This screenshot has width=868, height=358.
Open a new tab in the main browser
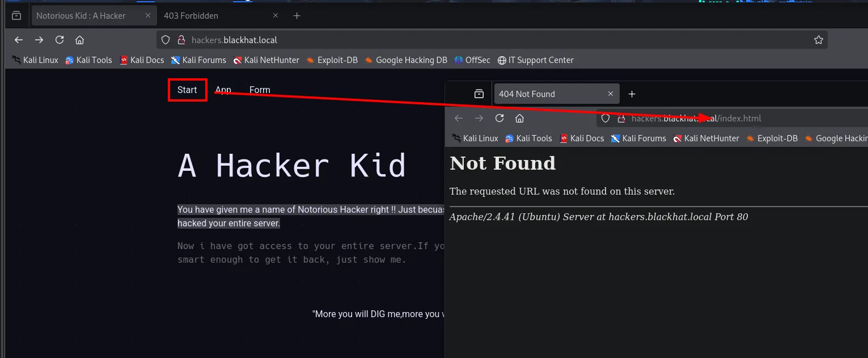click(297, 16)
